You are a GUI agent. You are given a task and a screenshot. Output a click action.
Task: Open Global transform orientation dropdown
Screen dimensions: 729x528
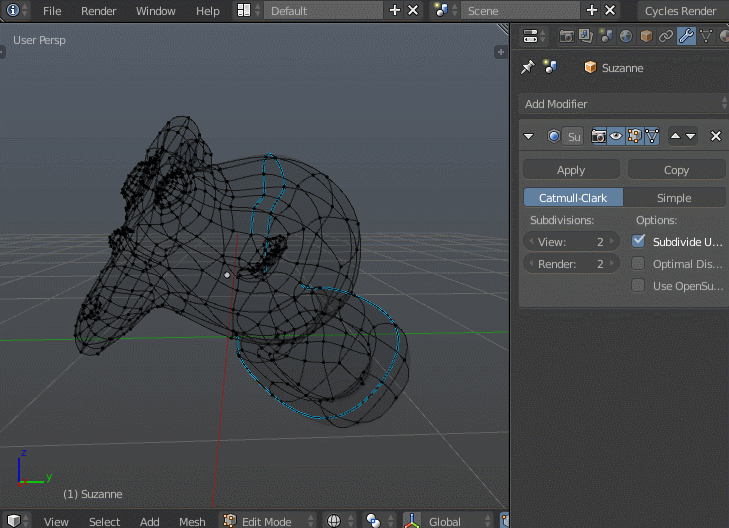[457, 521]
